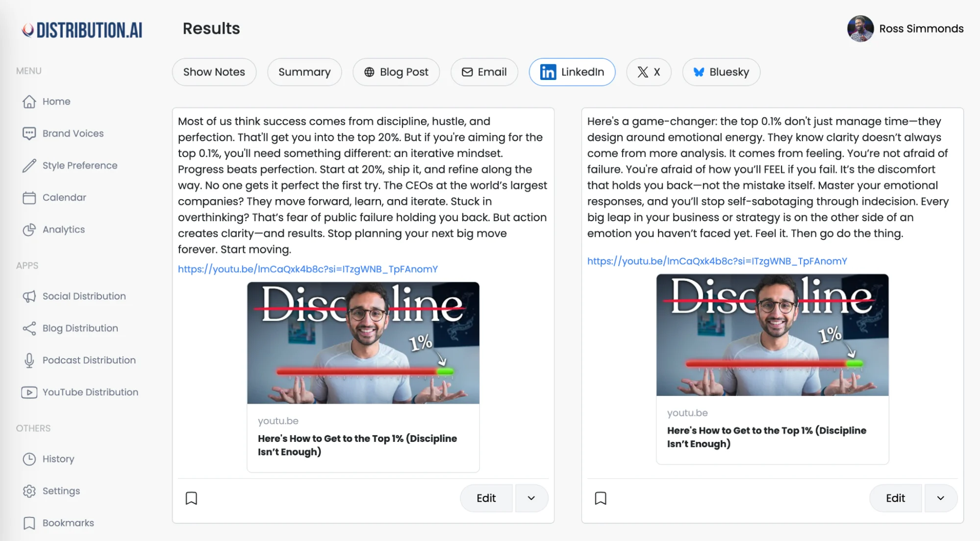The image size is (980, 541).
Task: Select the X tab
Action: click(x=649, y=72)
